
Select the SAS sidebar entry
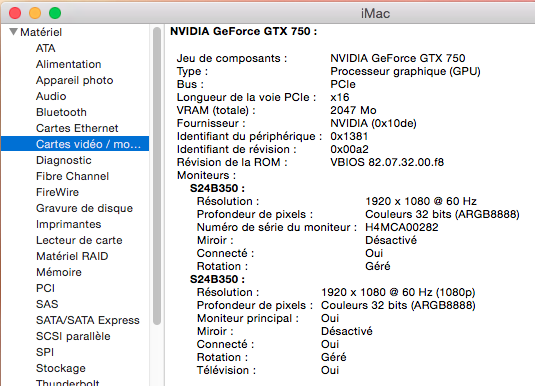(47, 304)
